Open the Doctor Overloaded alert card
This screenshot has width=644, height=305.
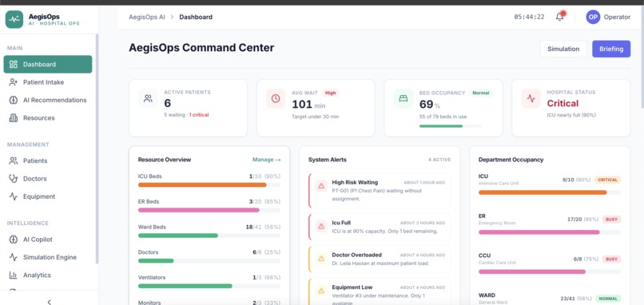(x=379, y=259)
